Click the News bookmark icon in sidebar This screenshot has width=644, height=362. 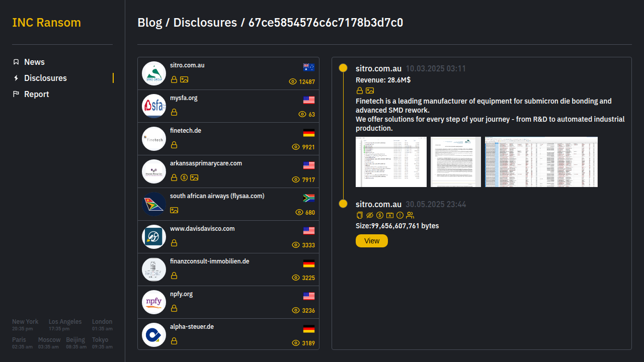16,62
